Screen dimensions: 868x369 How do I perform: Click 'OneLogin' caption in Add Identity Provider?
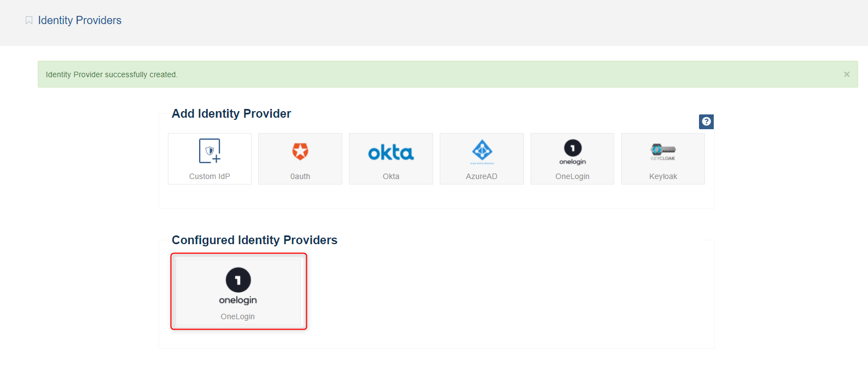[572, 176]
